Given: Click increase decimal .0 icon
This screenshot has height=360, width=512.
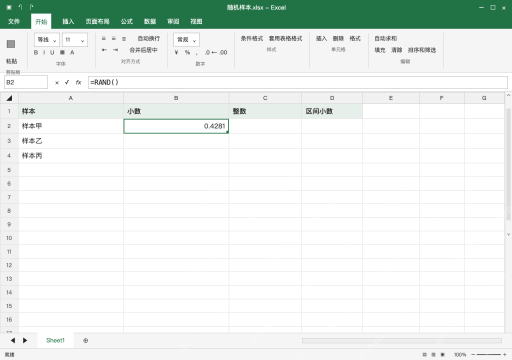Looking at the screenshot, I should click(207, 52).
